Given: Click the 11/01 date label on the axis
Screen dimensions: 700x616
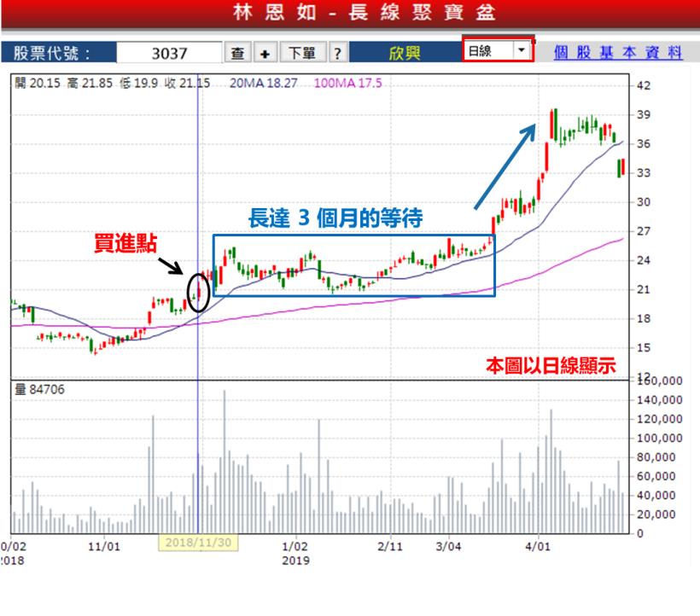Looking at the screenshot, I should tap(104, 546).
